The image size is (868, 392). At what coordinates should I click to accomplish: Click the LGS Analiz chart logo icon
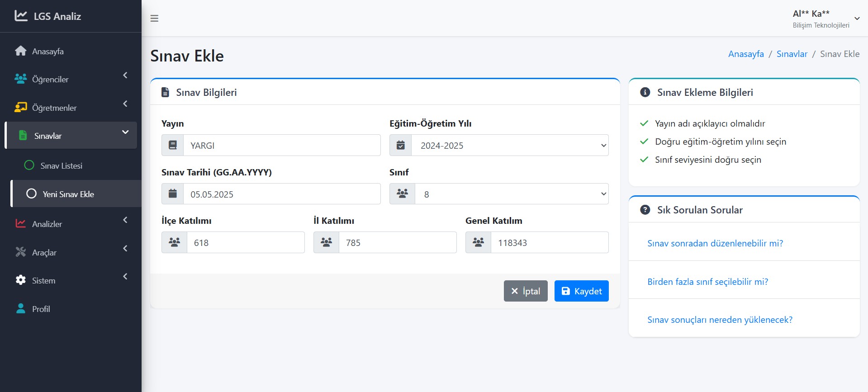tap(21, 16)
